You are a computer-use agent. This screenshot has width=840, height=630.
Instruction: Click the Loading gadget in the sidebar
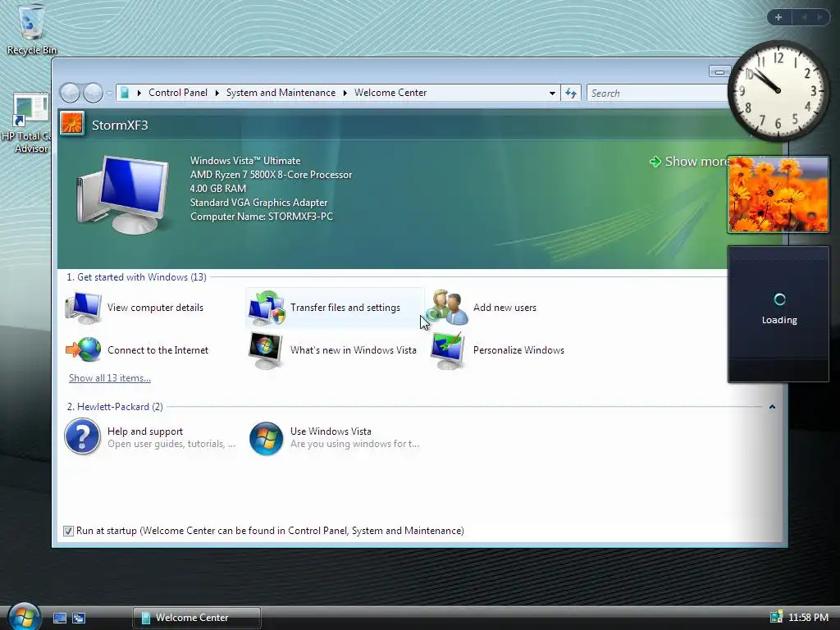(778, 314)
